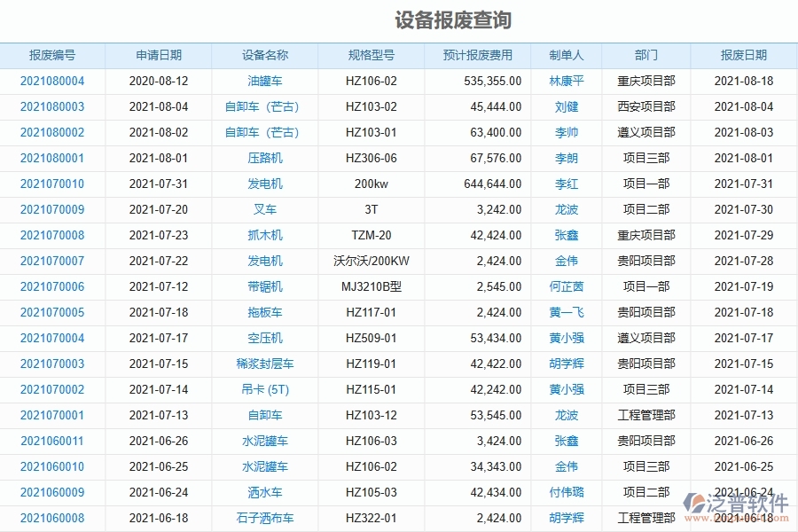
Task: View 叉车 equipment details
Action: pyautogui.click(x=263, y=209)
